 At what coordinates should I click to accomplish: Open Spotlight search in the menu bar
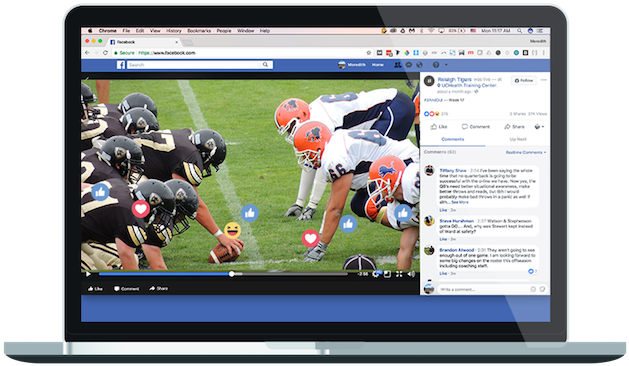(519, 30)
